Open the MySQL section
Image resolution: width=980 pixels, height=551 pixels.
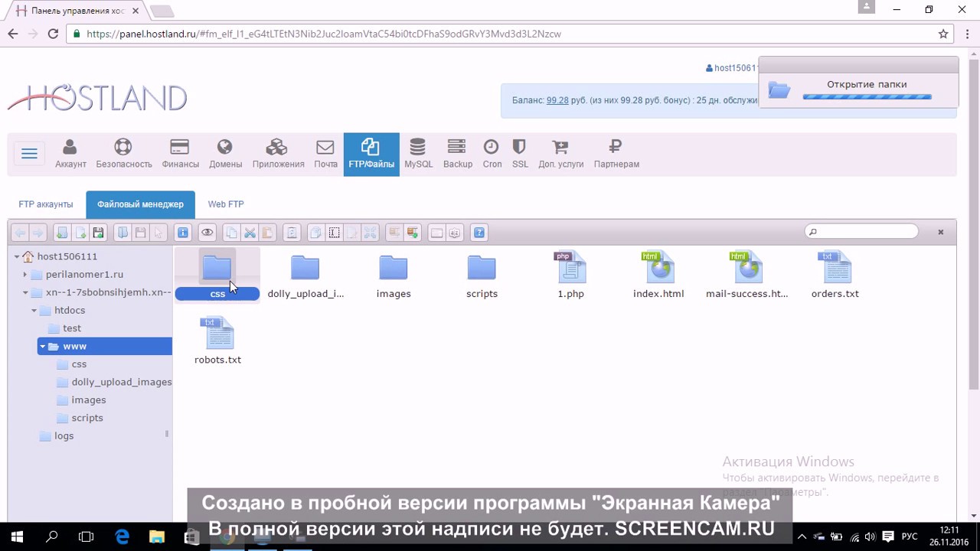[x=418, y=154]
